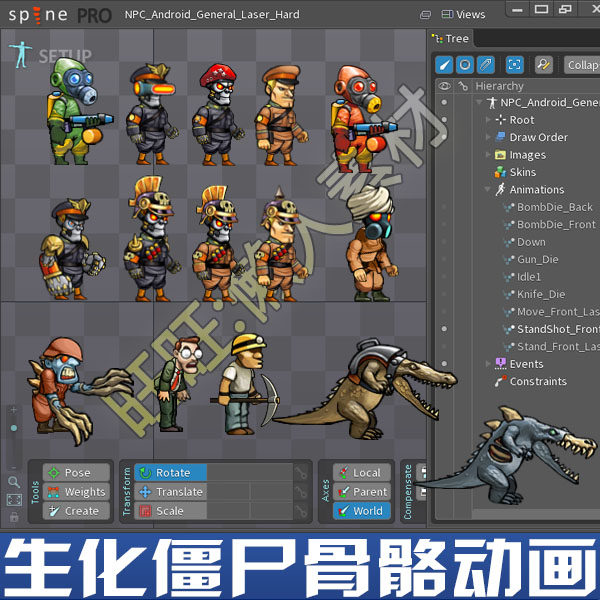Select the Move_Front_Las animation
The width and height of the screenshot is (600, 600).
click(x=558, y=311)
